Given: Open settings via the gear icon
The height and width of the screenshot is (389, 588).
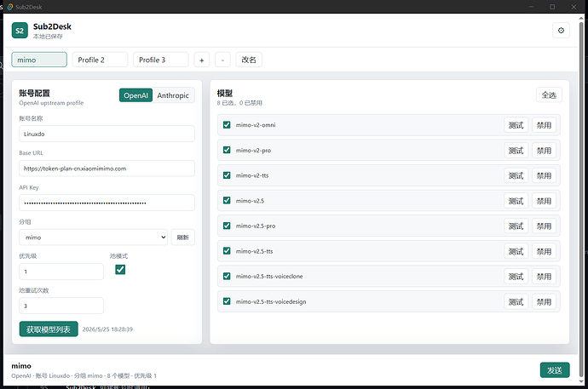Looking at the screenshot, I should coord(561,31).
